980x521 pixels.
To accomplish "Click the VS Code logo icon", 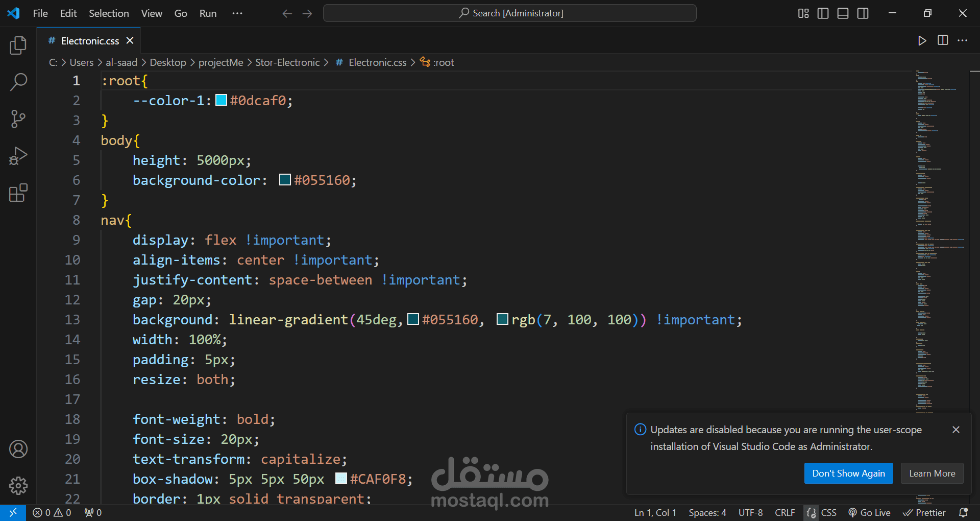I will [x=14, y=13].
